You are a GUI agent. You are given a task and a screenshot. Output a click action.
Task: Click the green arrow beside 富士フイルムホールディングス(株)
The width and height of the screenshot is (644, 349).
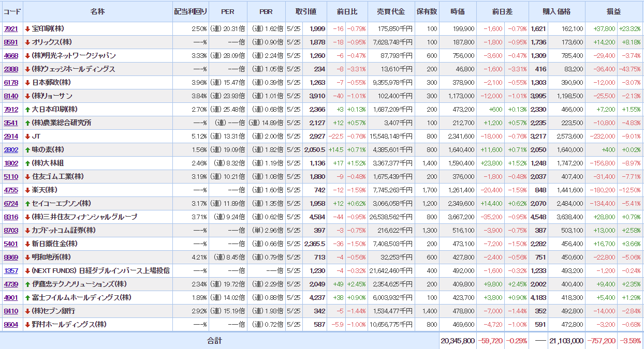click(x=27, y=298)
